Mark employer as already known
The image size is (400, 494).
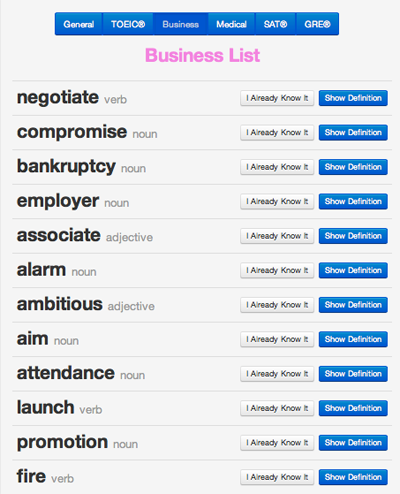[x=277, y=202]
